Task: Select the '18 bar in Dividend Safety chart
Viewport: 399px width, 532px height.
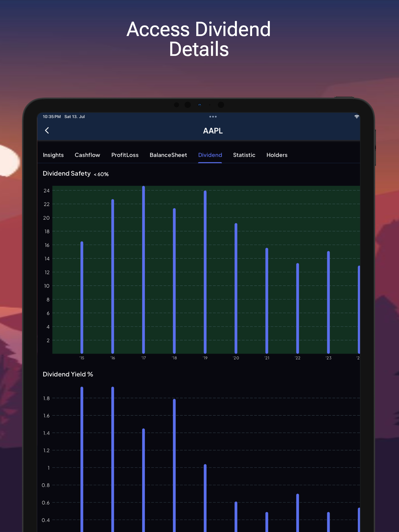Action: (174, 281)
